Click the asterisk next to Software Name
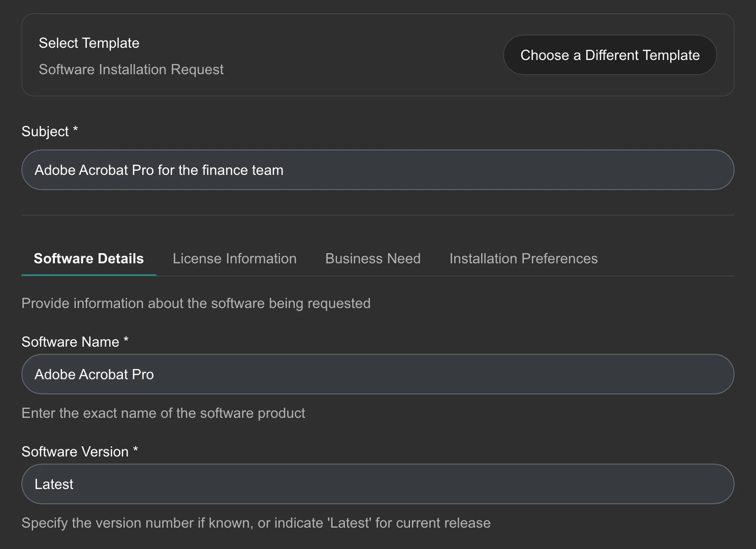 coord(126,340)
